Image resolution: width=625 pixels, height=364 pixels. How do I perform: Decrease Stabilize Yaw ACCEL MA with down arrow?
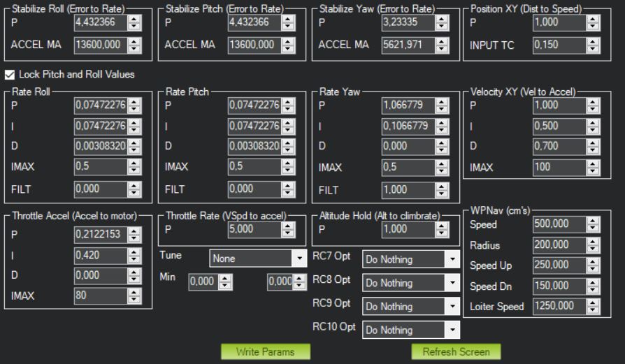click(442, 49)
